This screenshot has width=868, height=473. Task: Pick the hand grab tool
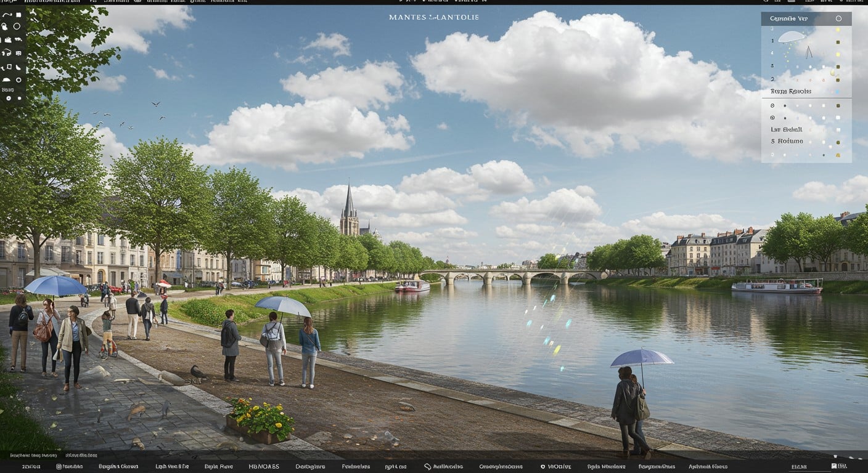click(x=4, y=26)
